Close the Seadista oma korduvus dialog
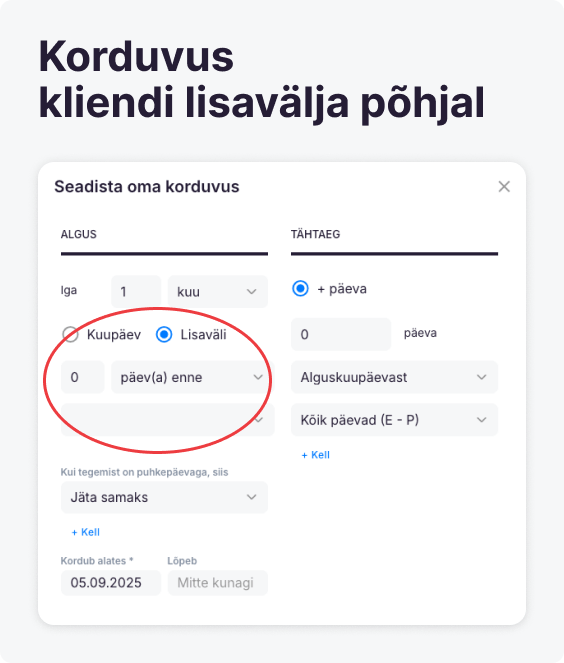This screenshot has height=663, width=564. pos(504,186)
